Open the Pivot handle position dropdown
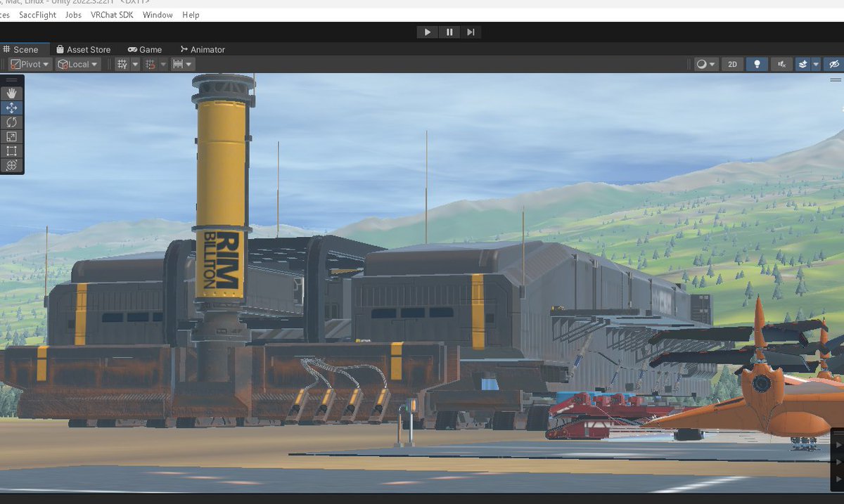 [x=30, y=64]
